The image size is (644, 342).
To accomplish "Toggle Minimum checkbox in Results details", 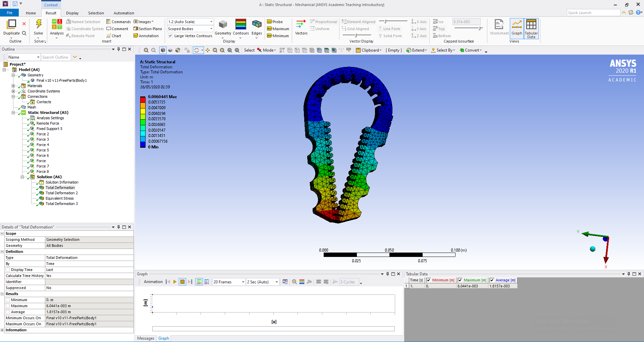I will pyautogui.click(x=8, y=300).
